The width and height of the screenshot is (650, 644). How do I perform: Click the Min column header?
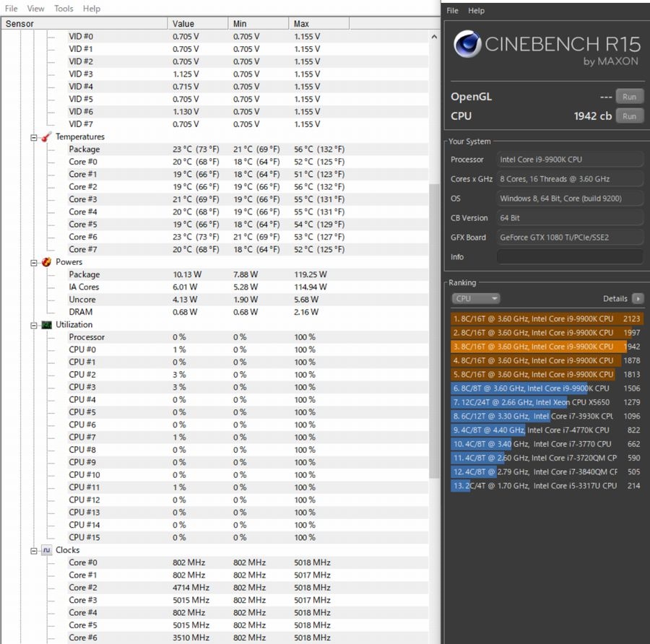(259, 24)
